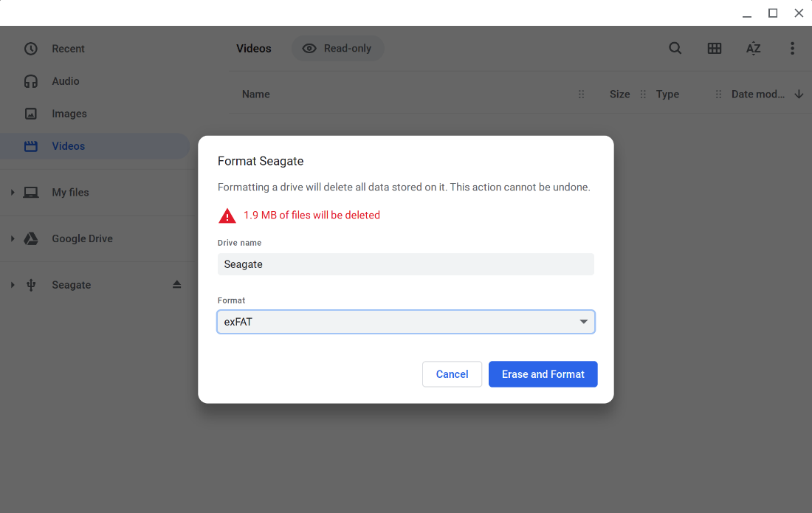Select the Videos sidebar entry
This screenshot has width=812, height=513.
pos(69,145)
